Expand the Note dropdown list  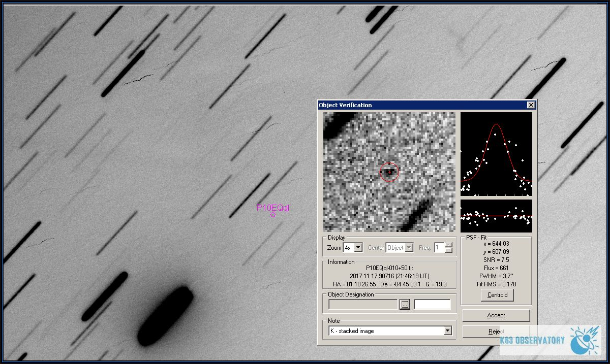tap(447, 331)
